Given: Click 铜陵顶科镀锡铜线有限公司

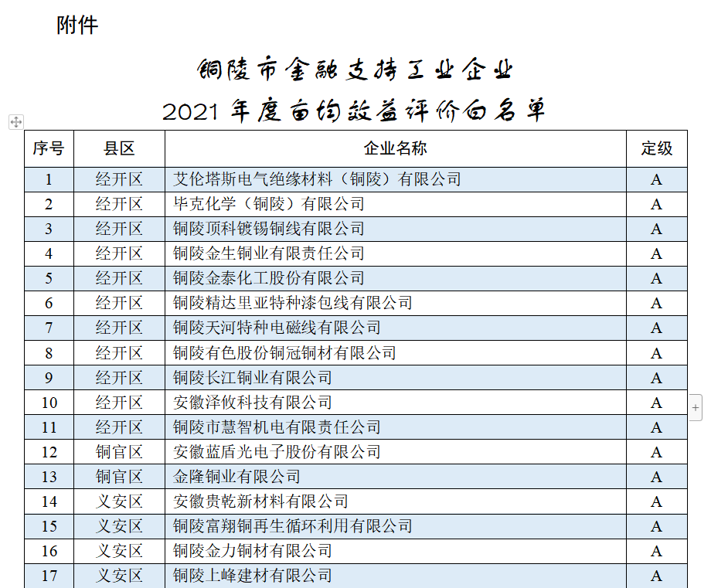Looking at the screenshot, I should pos(268,229).
